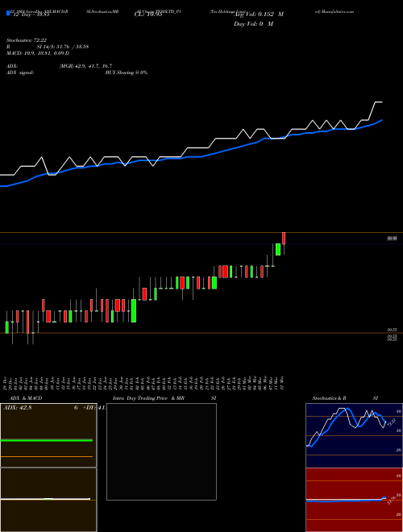Screen dimensions: 403x532
Task: Select the 'ADX: 42.8' reading in ADX panel
Action: (x=17, y=408)
